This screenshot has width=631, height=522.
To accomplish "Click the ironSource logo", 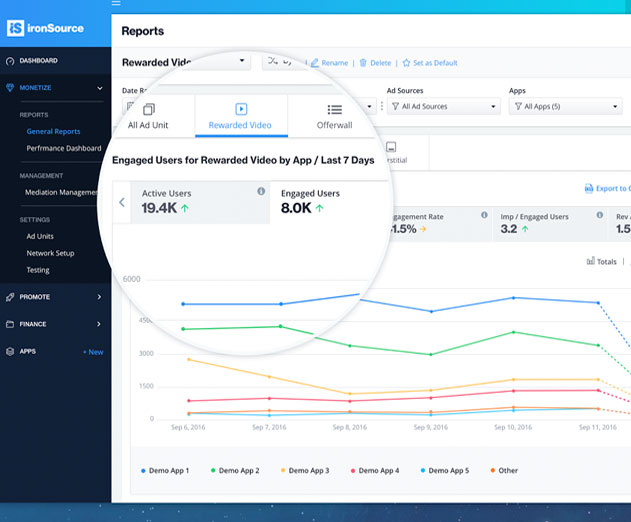I will 45,28.
